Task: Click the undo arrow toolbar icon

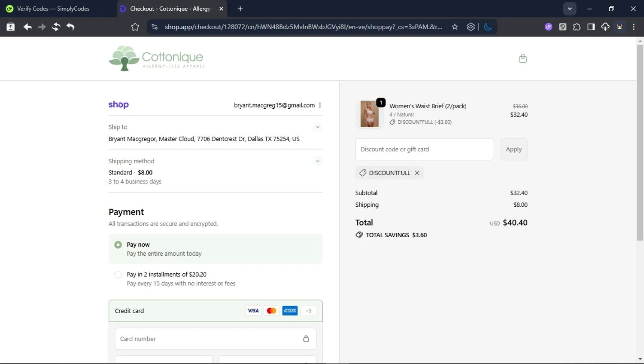Action: click(x=70, y=27)
